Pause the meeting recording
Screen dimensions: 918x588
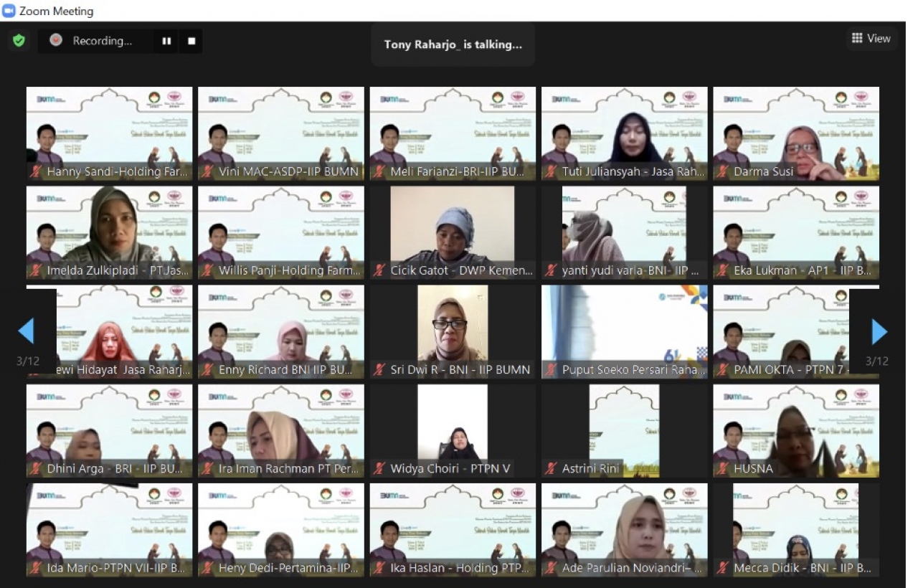166,41
